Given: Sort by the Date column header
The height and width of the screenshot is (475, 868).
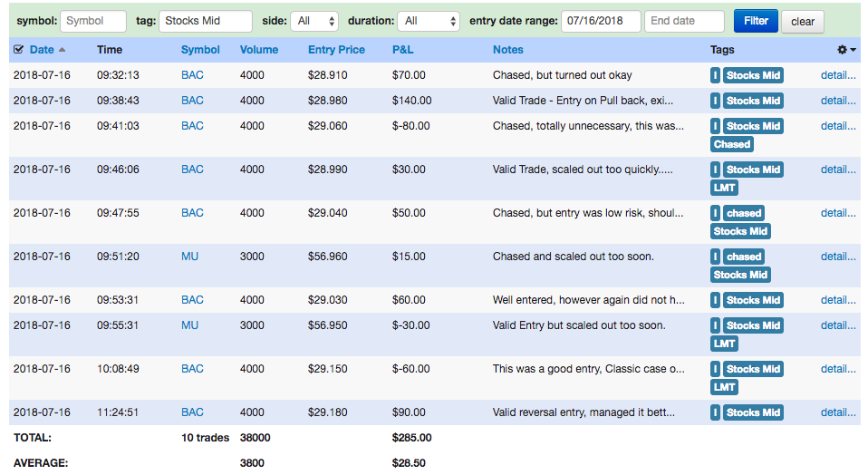Looking at the screenshot, I should [42, 50].
